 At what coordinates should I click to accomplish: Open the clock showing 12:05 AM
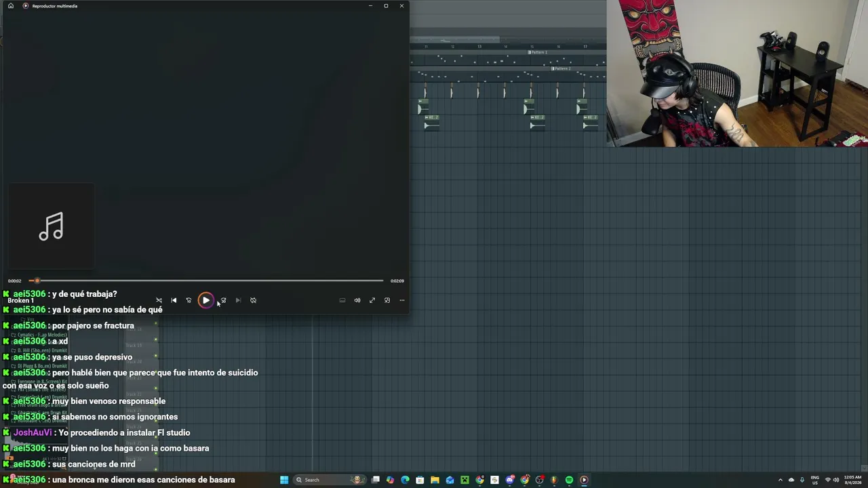pos(852,480)
